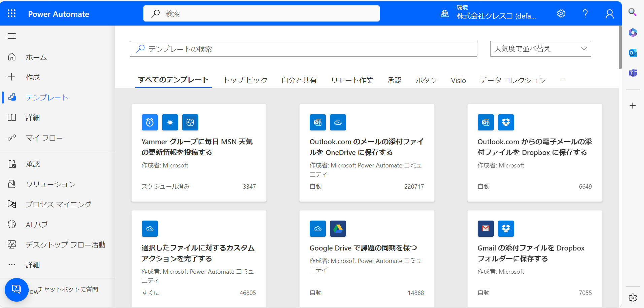Open Teams icon in browser sidebar
This screenshot has width=644, height=308.
coord(633,73)
